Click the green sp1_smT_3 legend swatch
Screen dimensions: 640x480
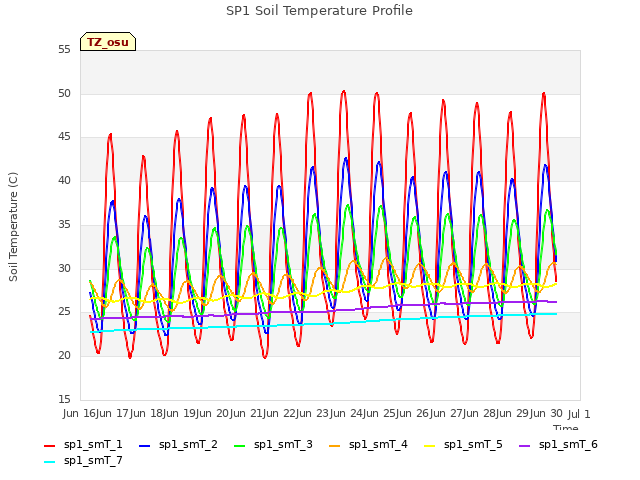click(x=240, y=446)
